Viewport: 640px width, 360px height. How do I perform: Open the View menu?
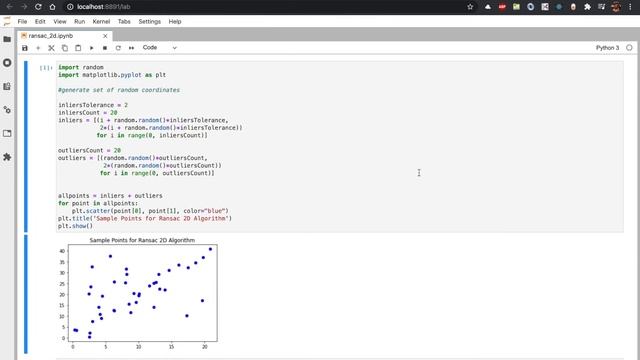(60, 22)
